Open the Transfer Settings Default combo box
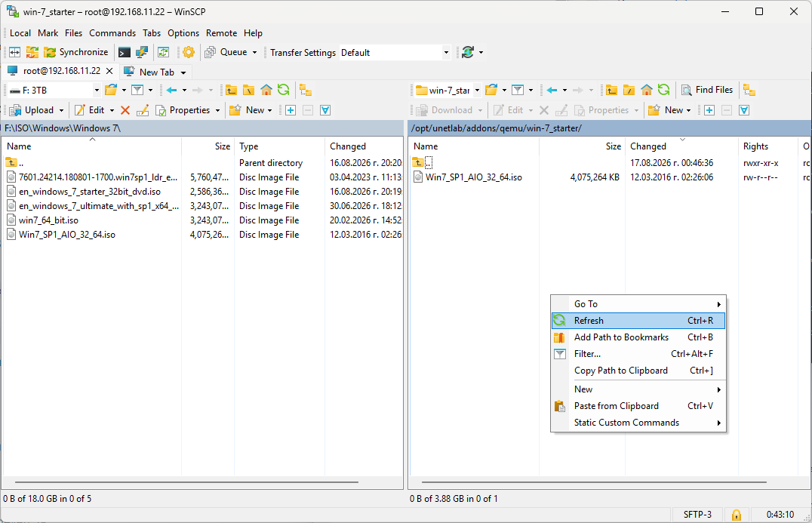 [395, 52]
